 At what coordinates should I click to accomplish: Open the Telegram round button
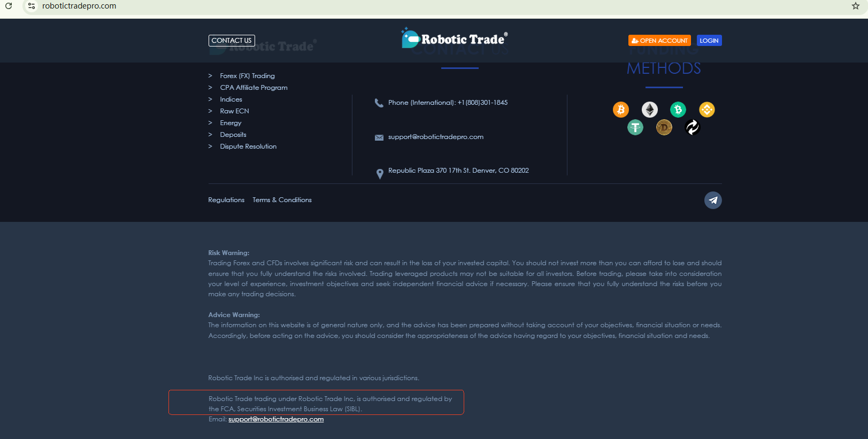pyautogui.click(x=713, y=200)
